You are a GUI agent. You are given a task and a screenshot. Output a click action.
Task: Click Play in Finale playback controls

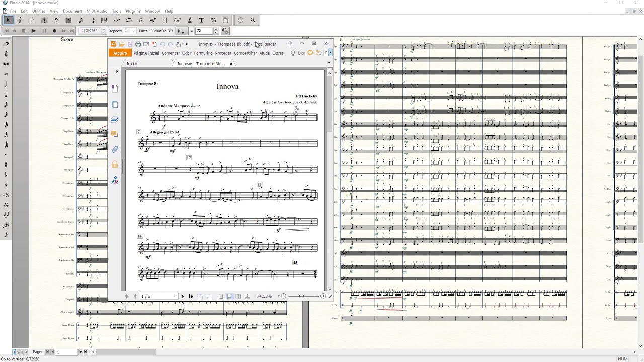34,31
